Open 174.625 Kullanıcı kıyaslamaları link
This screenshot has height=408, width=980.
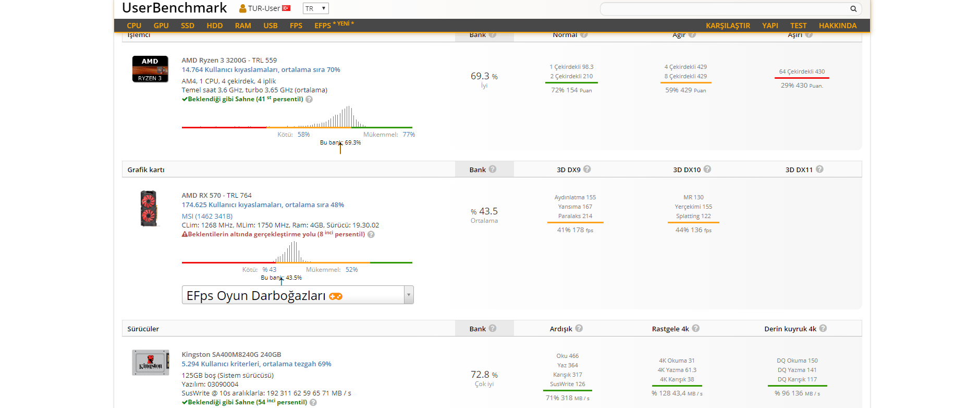pyautogui.click(x=263, y=205)
